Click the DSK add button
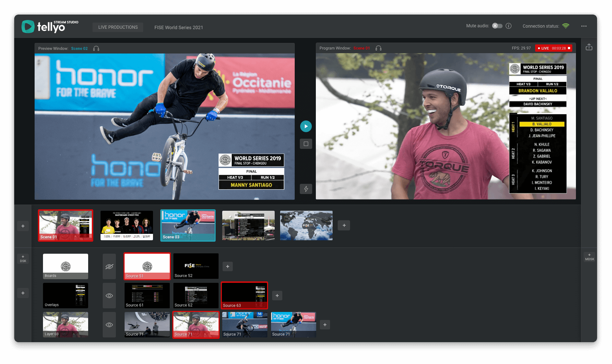Screen dimensions: 612x364 pos(23,258)
